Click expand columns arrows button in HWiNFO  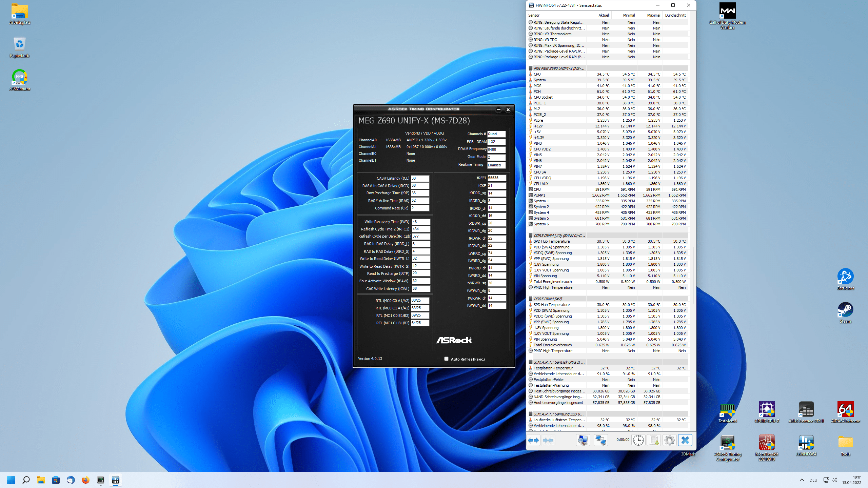click(x=533, y=440)
